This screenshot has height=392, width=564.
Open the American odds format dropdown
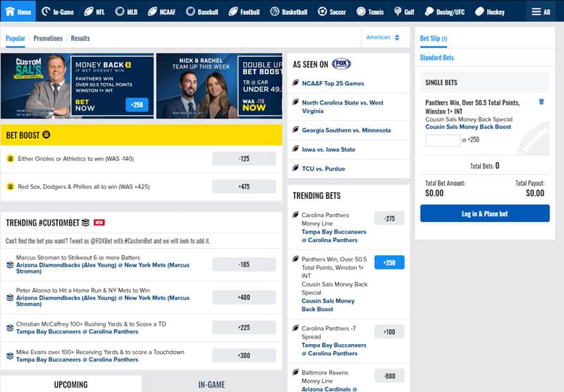tap(383, 37)
